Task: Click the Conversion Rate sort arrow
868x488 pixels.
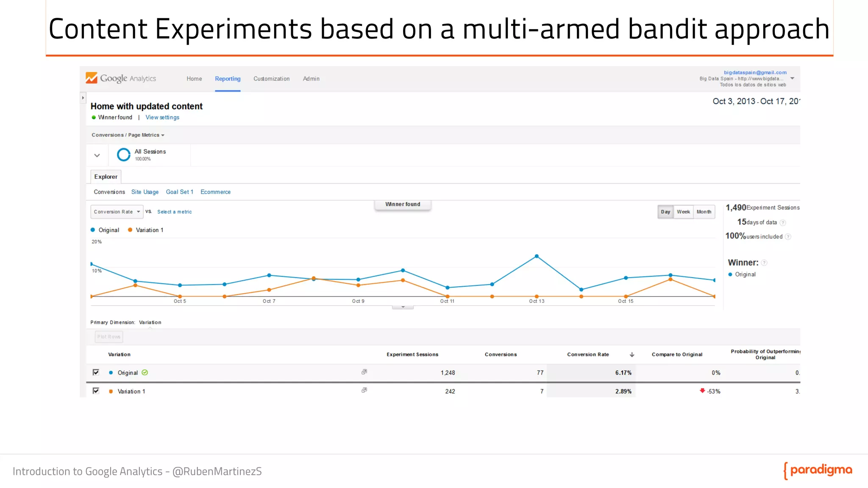Action: (x=632, y=355)
